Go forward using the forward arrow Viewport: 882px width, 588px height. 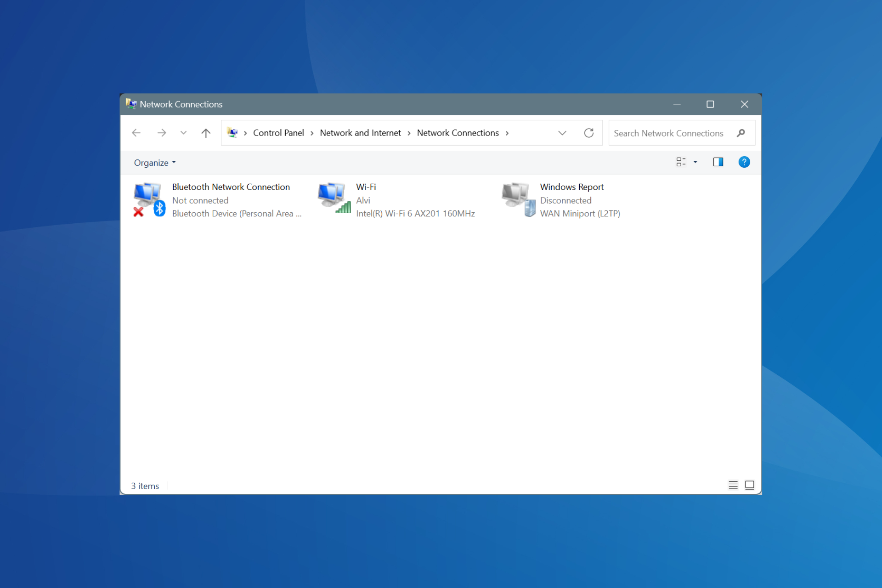click(x=161, y=133)
